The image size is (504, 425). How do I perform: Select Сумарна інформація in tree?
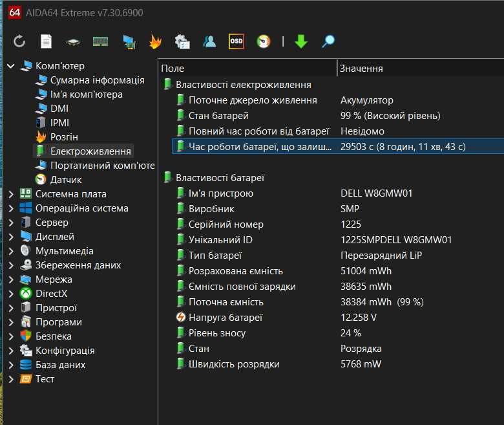pyautogui.click(x=98, y=80)
